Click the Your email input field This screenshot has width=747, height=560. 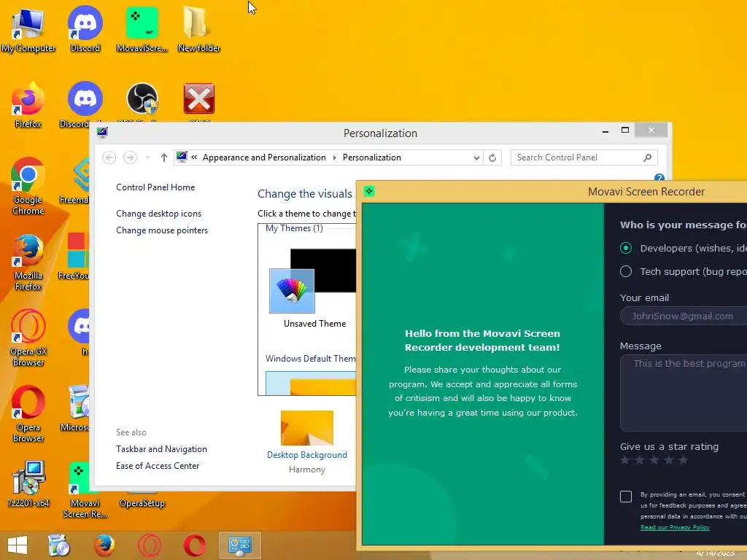(683, 316)
